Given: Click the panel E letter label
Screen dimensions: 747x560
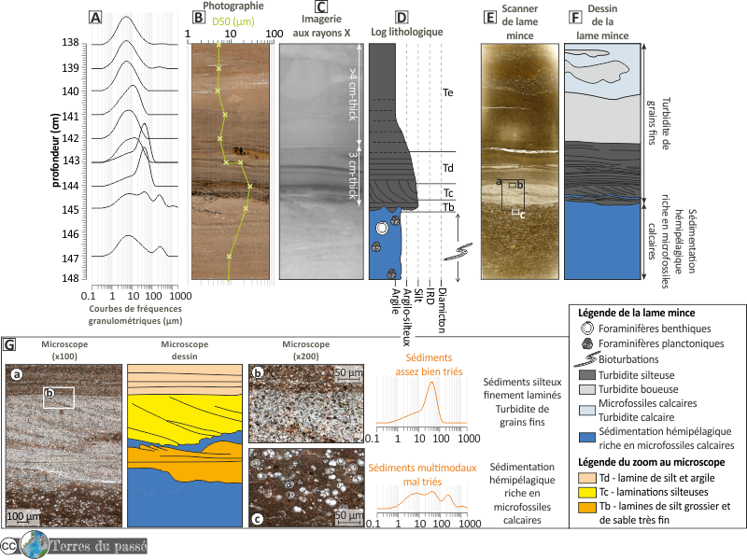Looking at the screenshot, I should click(489, 18).
